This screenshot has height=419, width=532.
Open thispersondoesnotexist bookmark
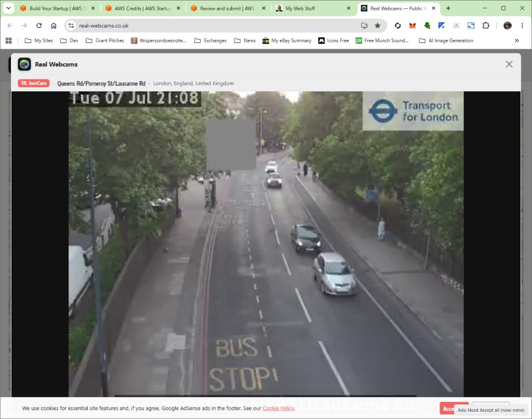(158, 40)
